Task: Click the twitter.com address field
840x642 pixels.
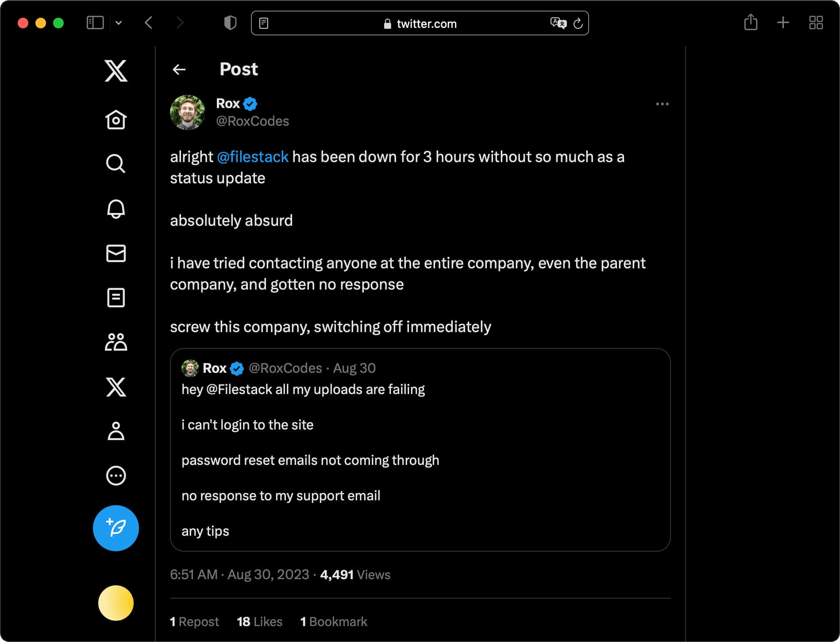Action: click(420, 23)
